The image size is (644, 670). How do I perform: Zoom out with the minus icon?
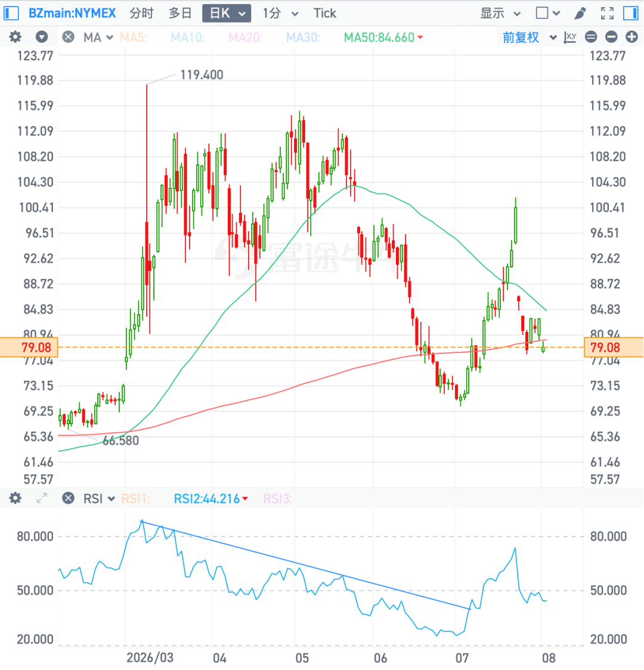click(x=612, y=37)
